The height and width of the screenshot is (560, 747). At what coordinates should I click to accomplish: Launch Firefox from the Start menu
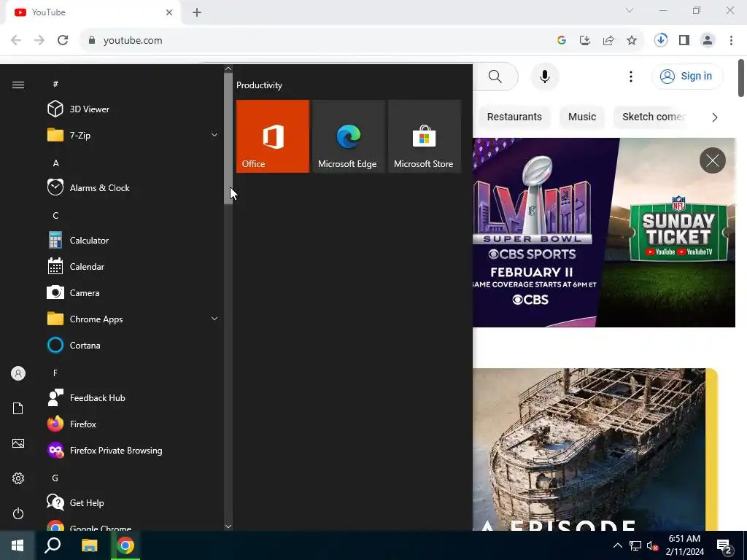point(132,424)
